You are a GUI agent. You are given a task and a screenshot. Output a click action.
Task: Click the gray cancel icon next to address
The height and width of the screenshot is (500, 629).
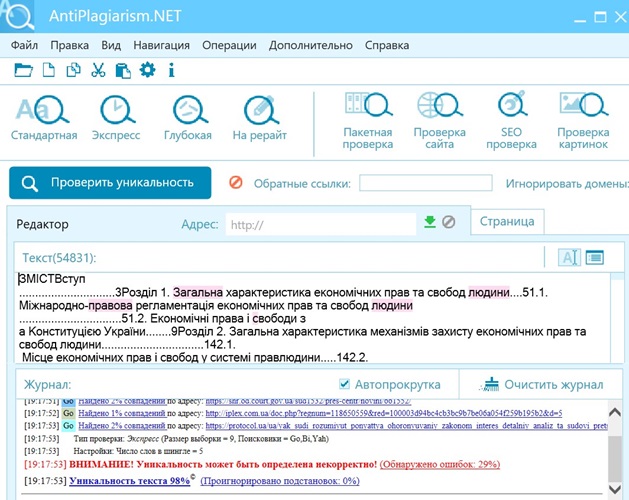click(x=448, y=222)
